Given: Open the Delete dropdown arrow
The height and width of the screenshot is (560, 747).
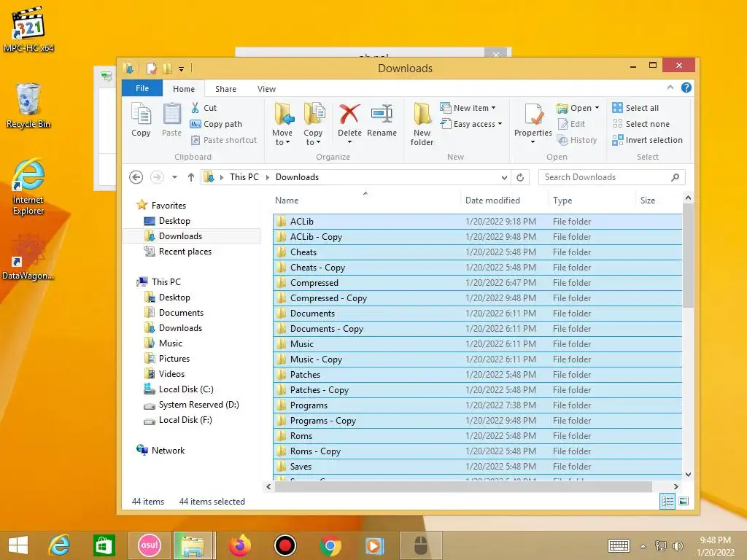Looking at the screenshot, I should [x=349, y=142].
